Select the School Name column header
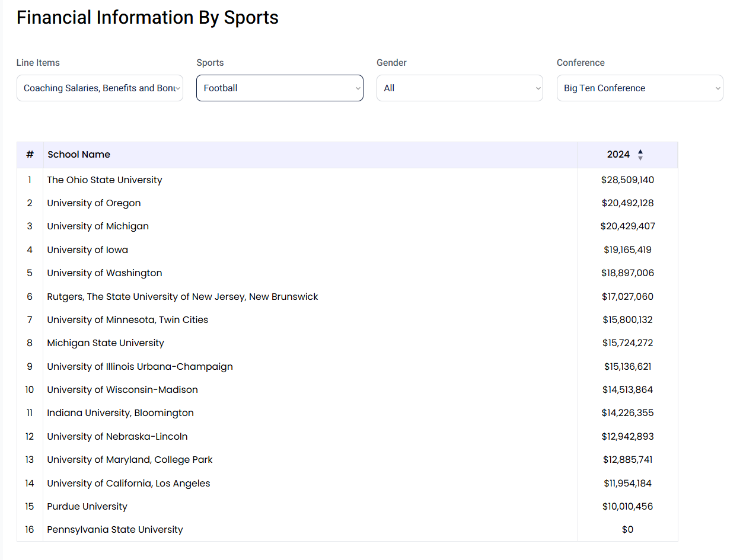Image resolution: width=743 pixels, height=560 pixels. tap(79, 154)
